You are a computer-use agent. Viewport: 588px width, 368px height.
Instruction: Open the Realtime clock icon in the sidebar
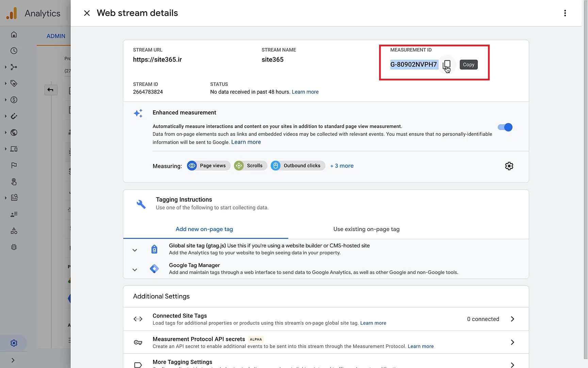[x=14, y=51]
